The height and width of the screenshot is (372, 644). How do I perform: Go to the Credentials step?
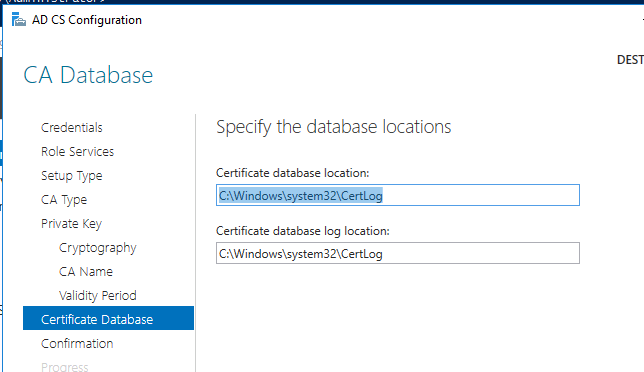tap(71, 128)
